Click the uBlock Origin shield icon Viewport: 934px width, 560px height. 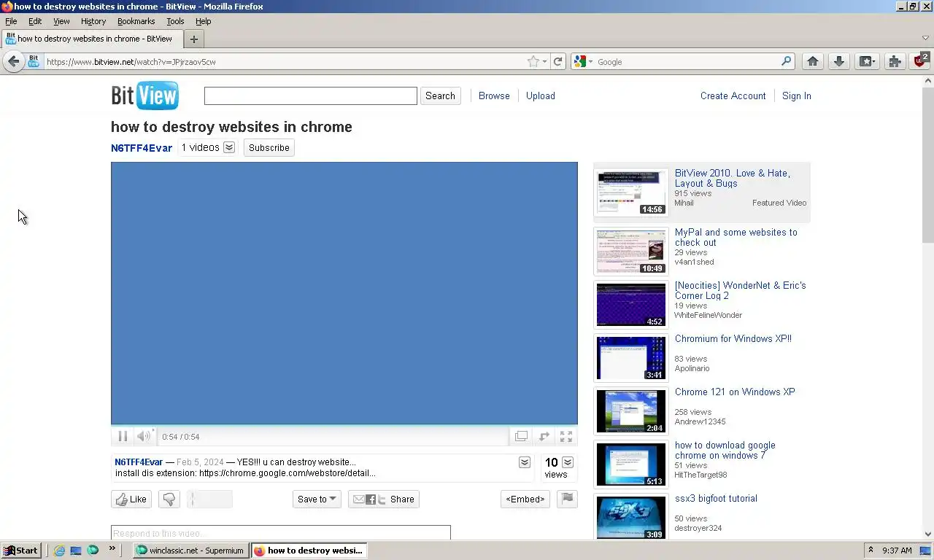(920, 61)
